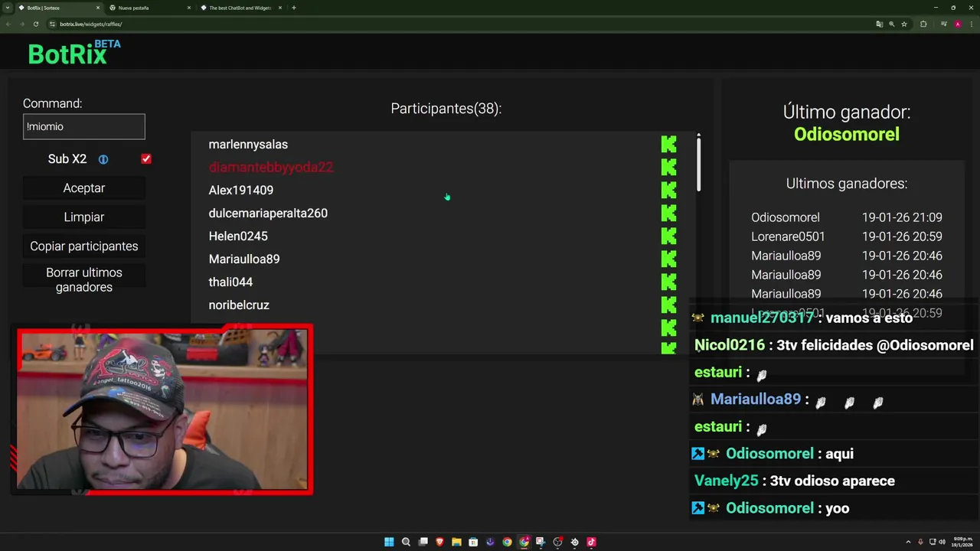Image resolution: width=980 pixels, height=551 pixels.
Task: Click chat username Nicol0216
Action: [730, 345]
